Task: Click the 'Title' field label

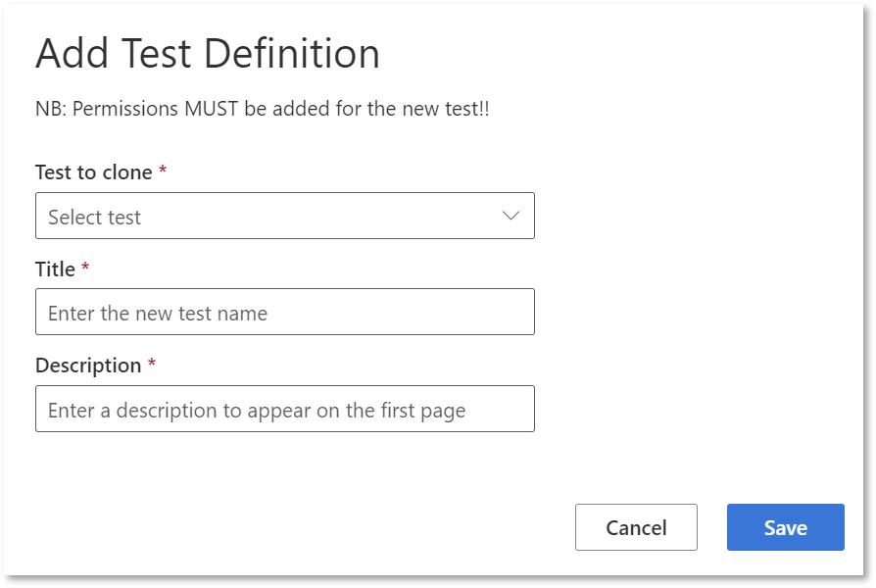Action: 55,269
